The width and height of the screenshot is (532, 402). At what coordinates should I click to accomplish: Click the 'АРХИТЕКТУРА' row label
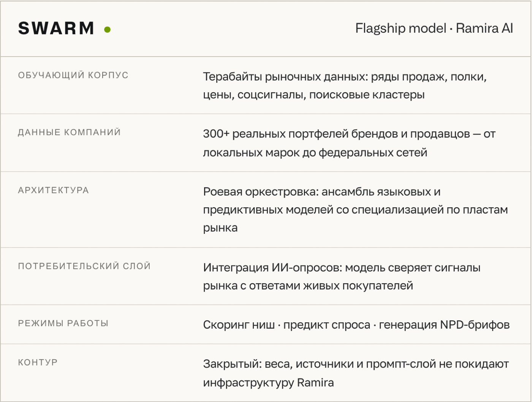pos(53,190)
